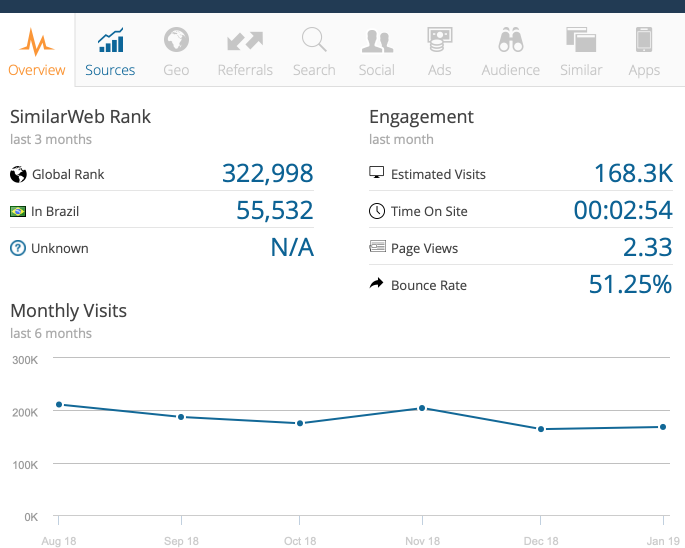The image size is (685, 548).
Task: Click the Estimated Visits value 168.3K
Action: coord(633,173)
